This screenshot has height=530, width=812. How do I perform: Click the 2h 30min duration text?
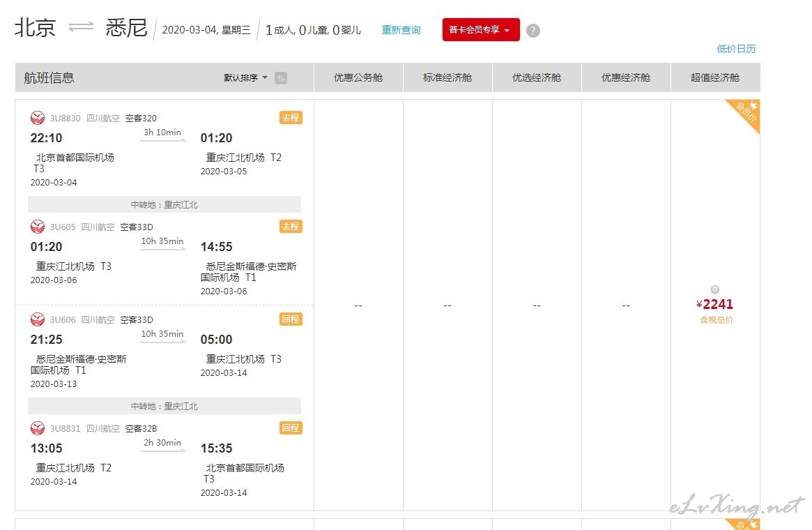[x=162, y=442]
